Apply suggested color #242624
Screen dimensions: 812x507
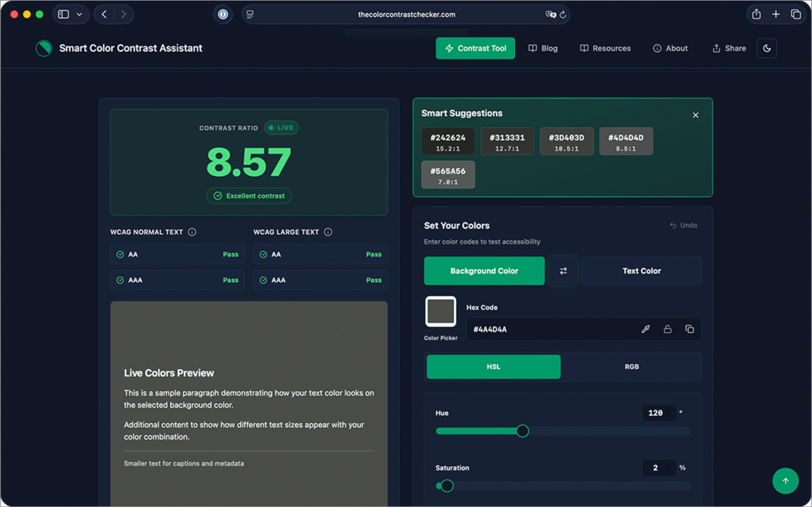pos(448,141)
